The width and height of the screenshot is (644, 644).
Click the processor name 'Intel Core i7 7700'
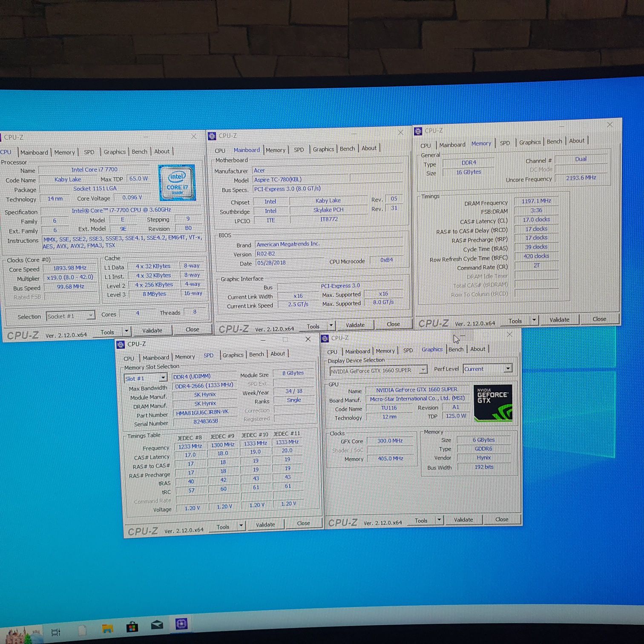(x=95, y=170)
